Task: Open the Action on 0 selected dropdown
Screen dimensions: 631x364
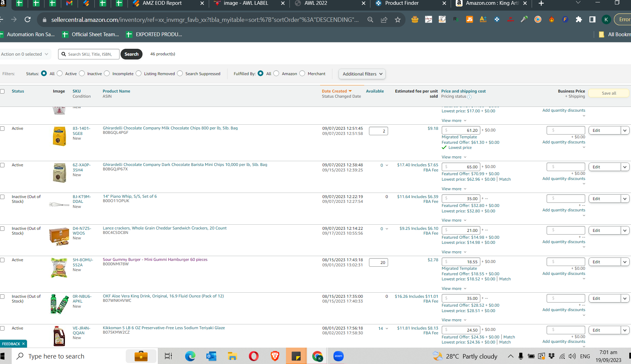Action: point(25,54)
